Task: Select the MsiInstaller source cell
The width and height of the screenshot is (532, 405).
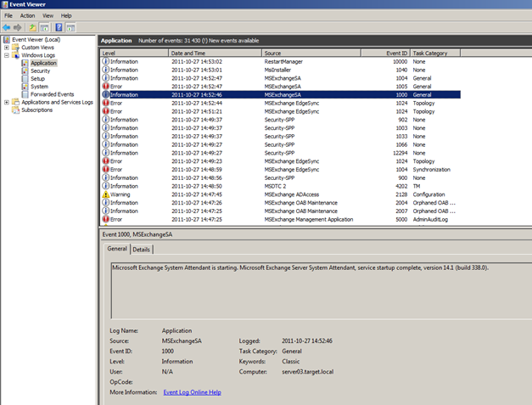Action: pos(277,70)
